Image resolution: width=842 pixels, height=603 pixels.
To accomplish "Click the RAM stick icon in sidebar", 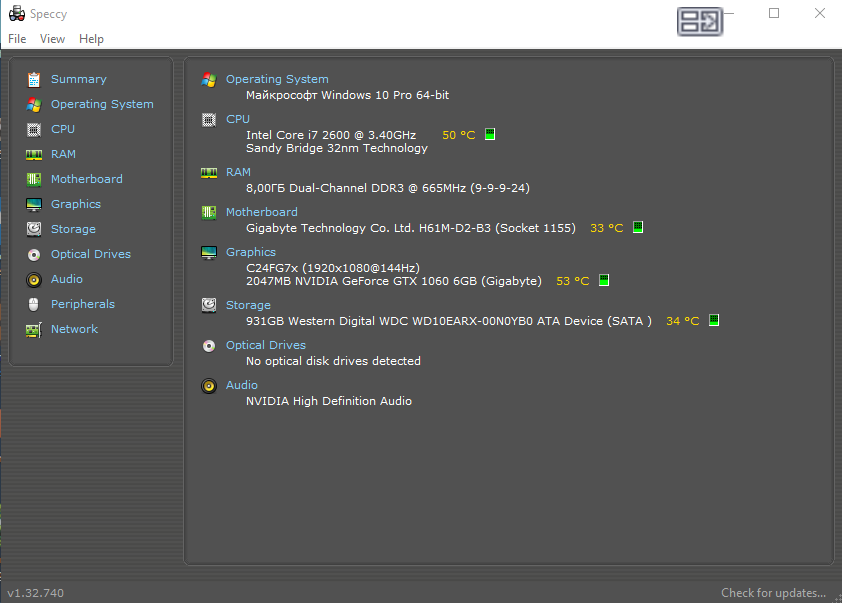I will (x=34, y=155).
